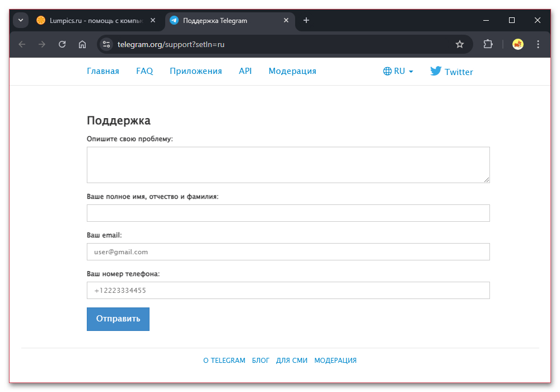Viewport: 560px width, 392px height.
Task: Minimize the browser window
Action: (486, 20)
